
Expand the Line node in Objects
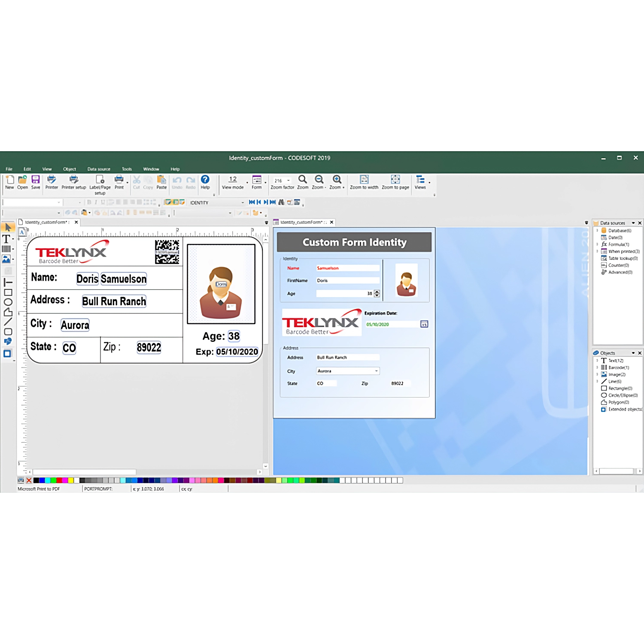597,381
